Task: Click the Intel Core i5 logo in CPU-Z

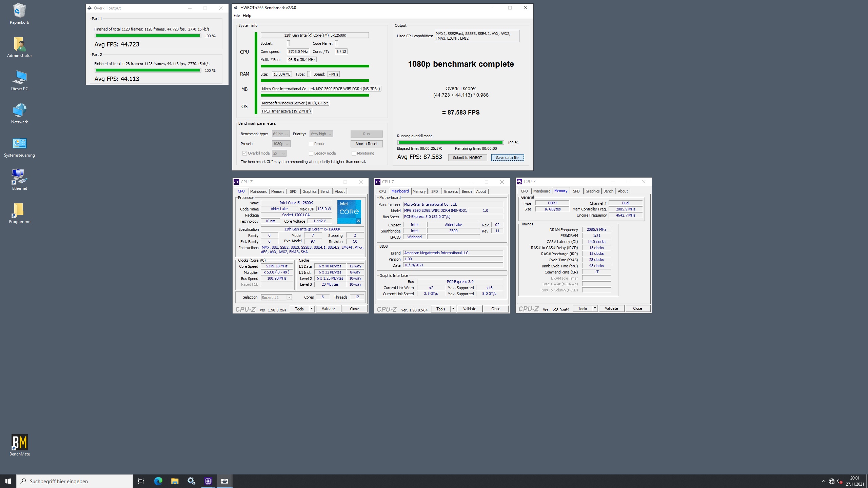Action: click(x=349, y=211)
